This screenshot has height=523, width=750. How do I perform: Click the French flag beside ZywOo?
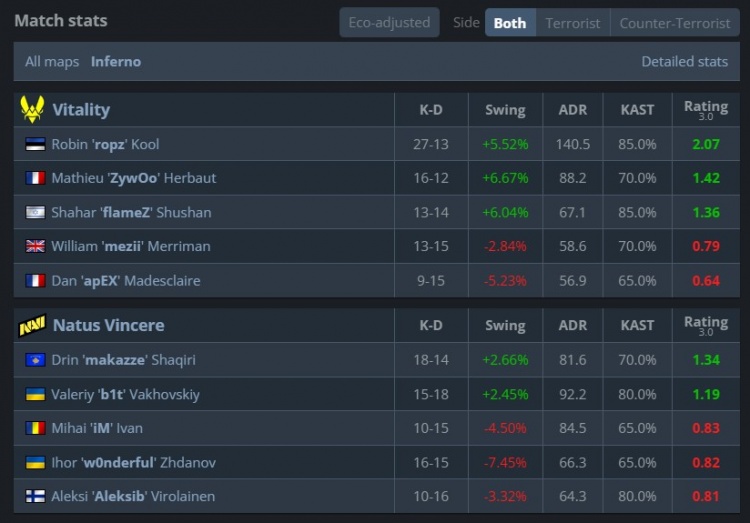(35, 178)
